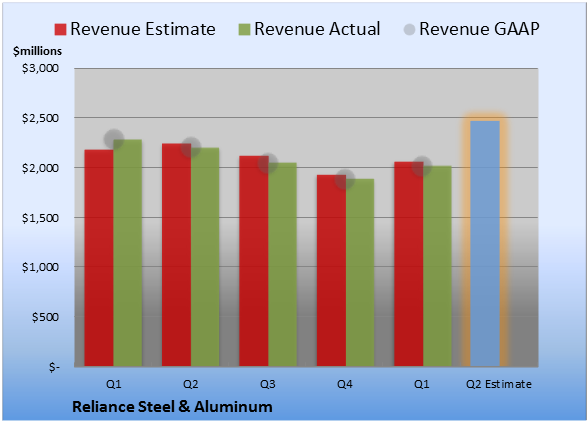This screenshot has width=588, height=422.
Task: Click the gray Revenue GAAP legend circle
Action: click(410, 29)
